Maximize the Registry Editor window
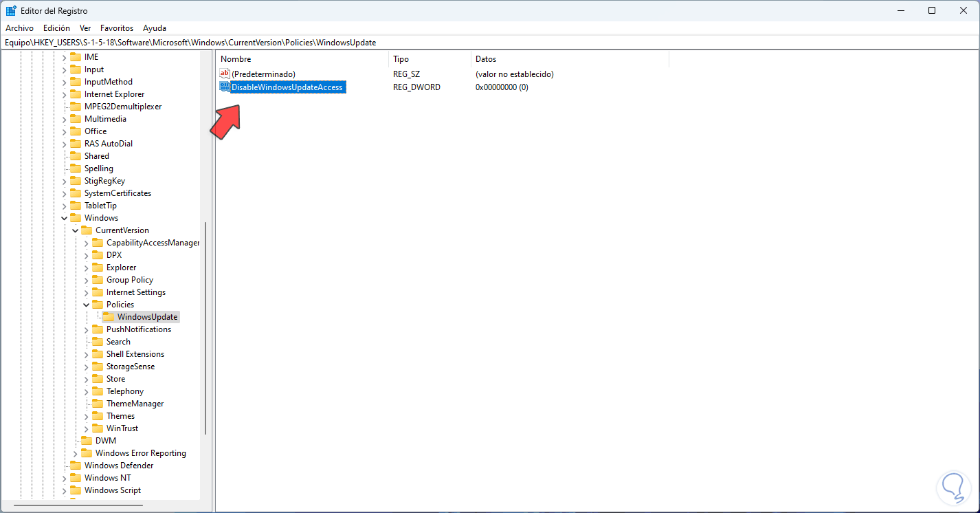The width and height of the screenshot is (980, 513). click(x=931, y=10)
